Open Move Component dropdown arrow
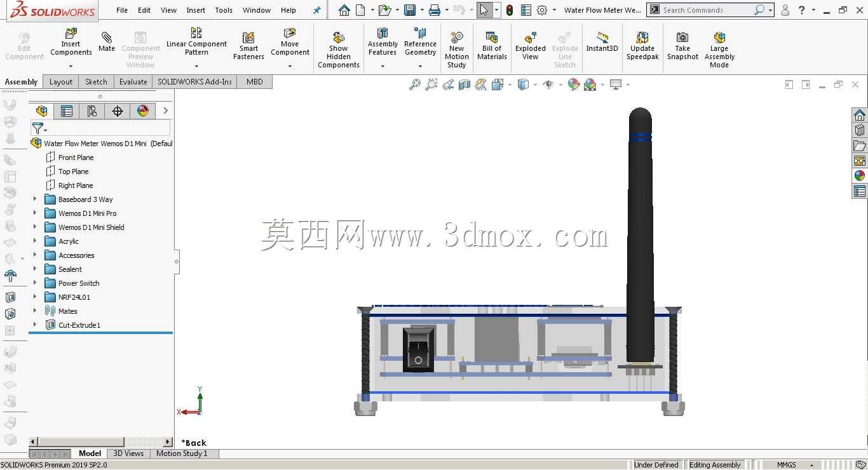Viewport: 868px width, 470px height. 290,66
